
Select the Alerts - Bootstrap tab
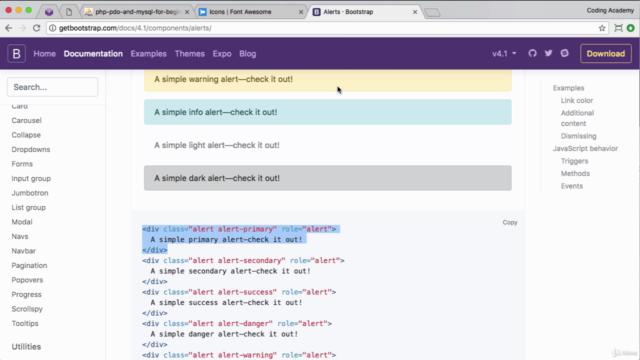(x=365, y=12)
